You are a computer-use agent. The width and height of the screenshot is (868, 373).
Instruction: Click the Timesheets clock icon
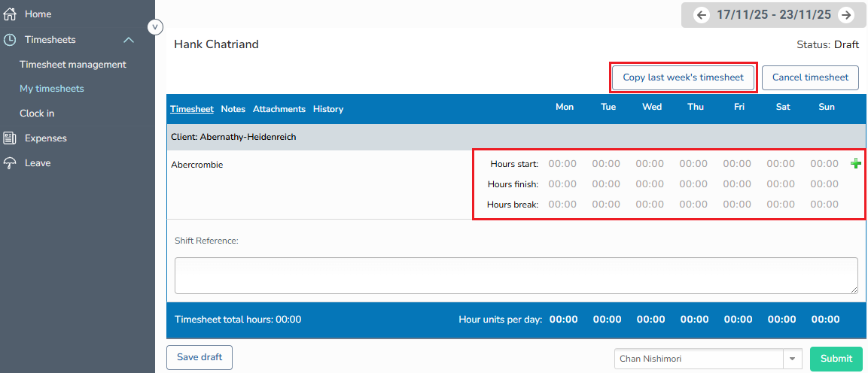click(10, 40)
